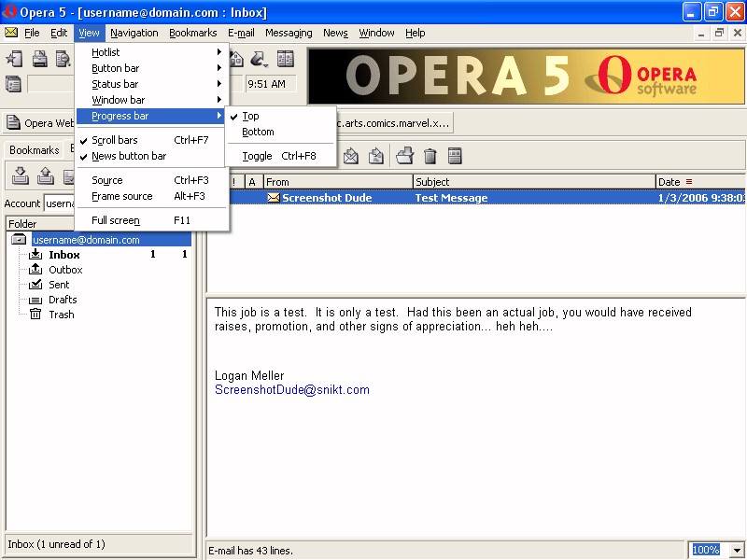
Task: Click the envelope icon at the menu bar's left
Action: coord(11,33)
